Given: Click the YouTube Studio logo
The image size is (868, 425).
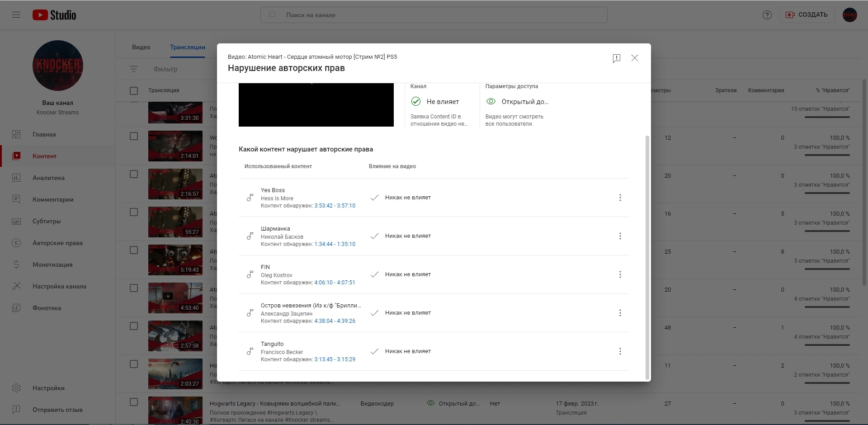Looking at the screenshot, I should pos(54,15).
